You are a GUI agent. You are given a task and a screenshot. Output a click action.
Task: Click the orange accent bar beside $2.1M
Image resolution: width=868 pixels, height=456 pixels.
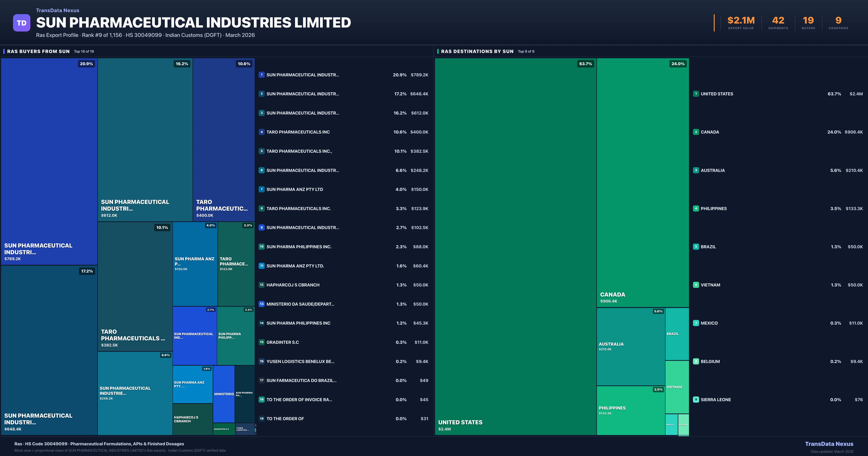pos(714,23)
